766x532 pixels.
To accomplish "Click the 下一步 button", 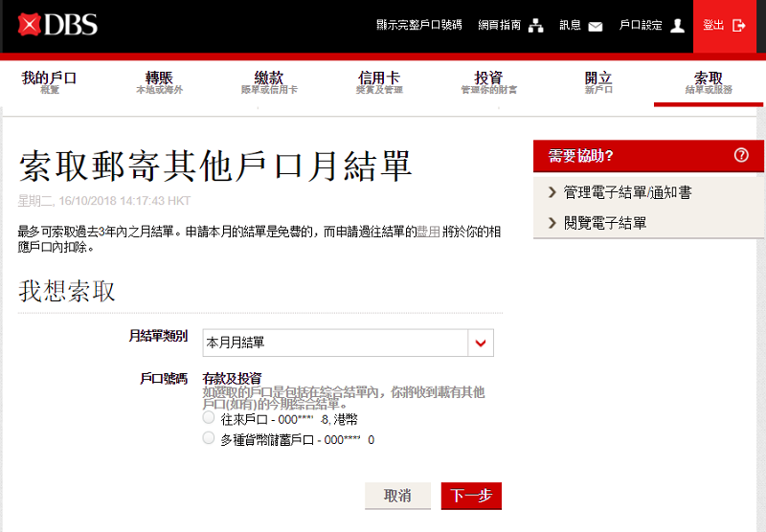I will pos(471,496).
